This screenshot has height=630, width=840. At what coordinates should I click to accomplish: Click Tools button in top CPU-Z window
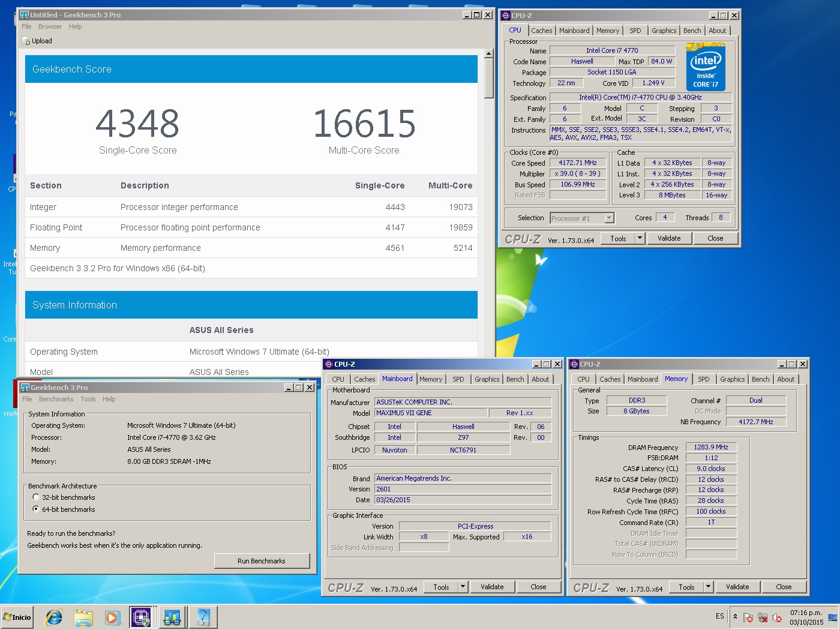coord(618,238)
